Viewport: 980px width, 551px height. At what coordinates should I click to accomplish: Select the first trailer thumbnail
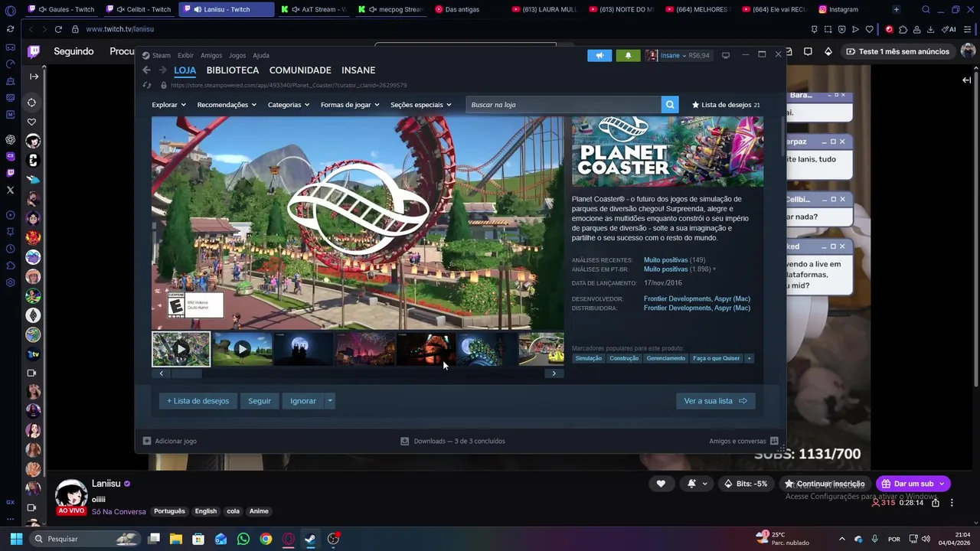(181, 349)
